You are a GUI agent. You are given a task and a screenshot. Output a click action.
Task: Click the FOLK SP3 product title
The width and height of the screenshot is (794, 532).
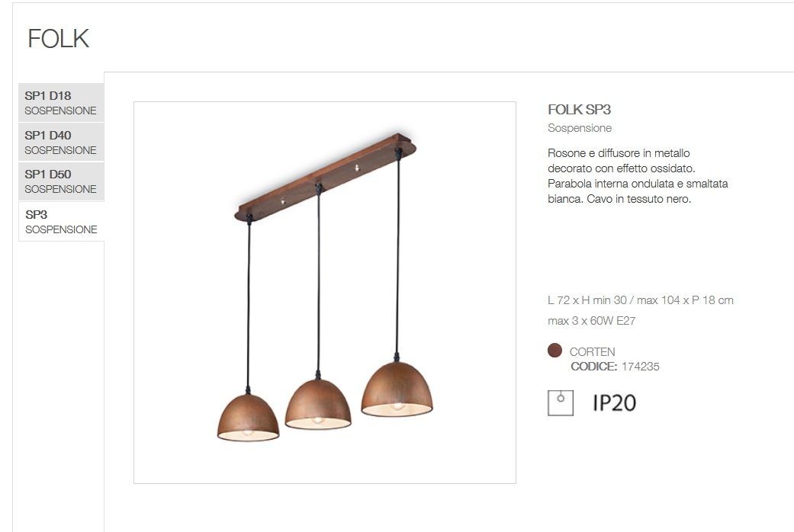pos(580,109)
